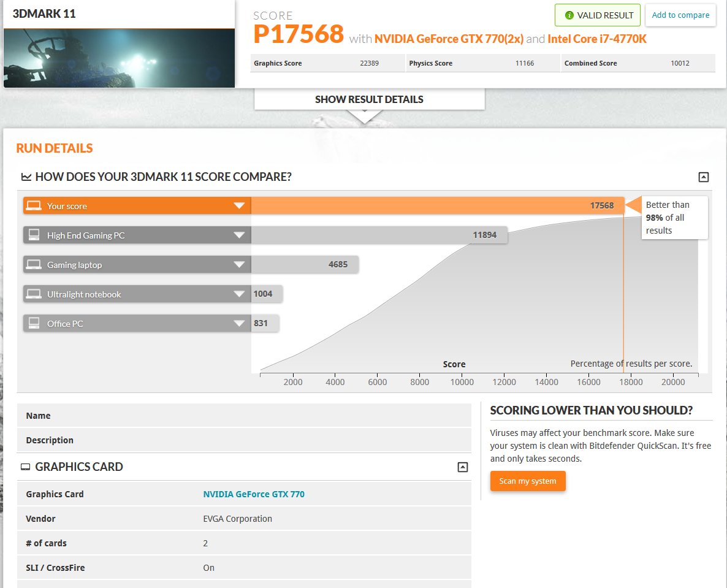Click the 3DMARK 11 title

pos(44,13)
